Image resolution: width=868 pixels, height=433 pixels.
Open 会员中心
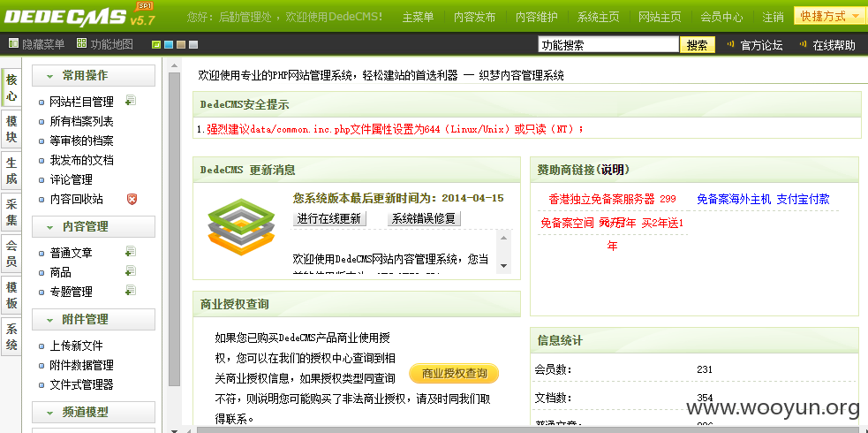[721, 17]
